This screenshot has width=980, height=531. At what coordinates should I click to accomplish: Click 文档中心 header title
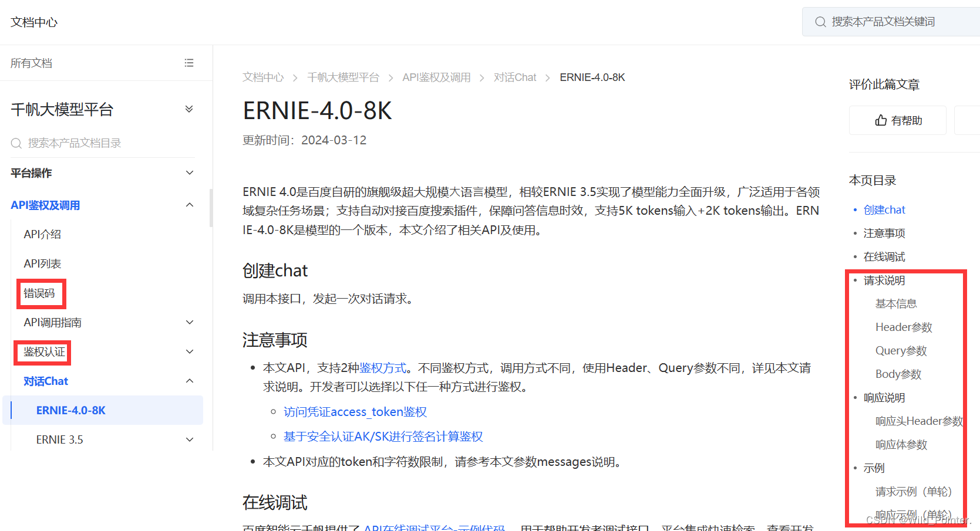pos(34,22)
